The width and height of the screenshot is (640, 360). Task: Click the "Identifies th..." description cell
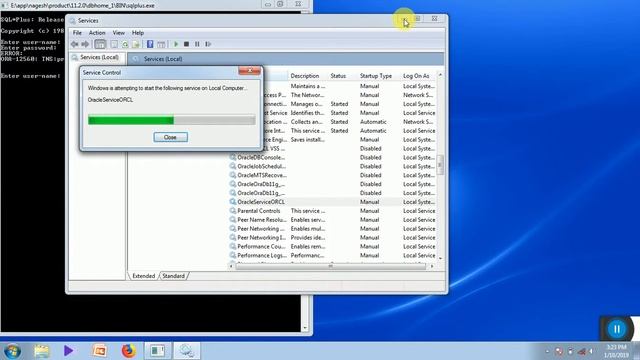(308, 113)
